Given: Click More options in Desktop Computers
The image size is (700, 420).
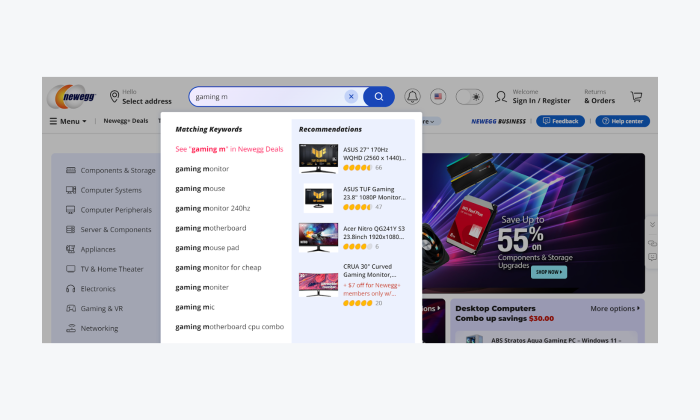Looking at the screenshot, I should [615, 308].
